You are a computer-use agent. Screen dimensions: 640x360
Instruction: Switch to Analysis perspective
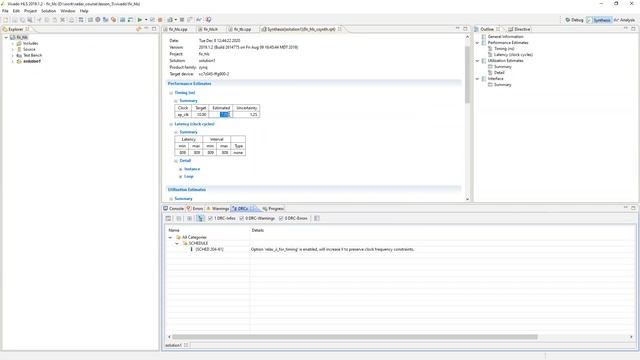(624, 20)
